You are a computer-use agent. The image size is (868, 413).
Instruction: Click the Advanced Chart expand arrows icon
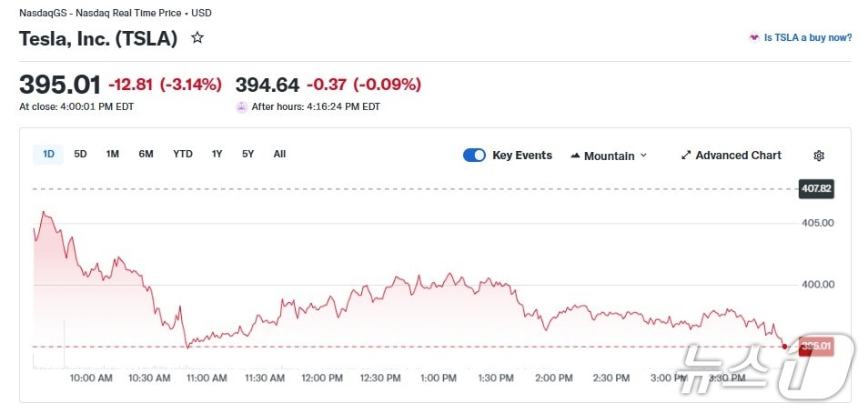(686, 156)
